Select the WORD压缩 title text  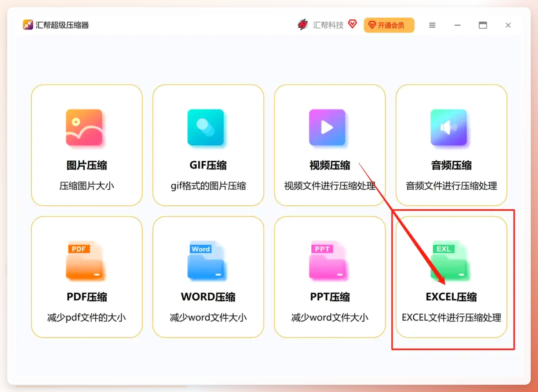tap(208, 297)
